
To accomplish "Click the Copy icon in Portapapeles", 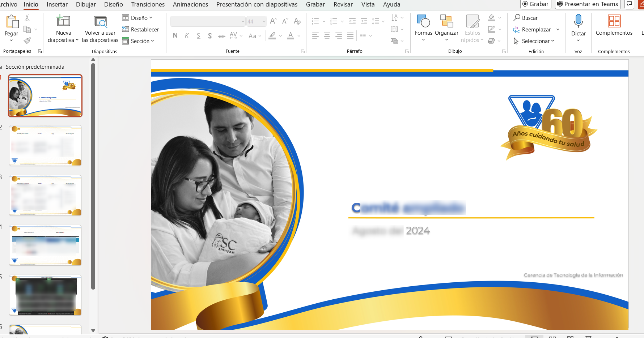I will (x=27, y=29).
